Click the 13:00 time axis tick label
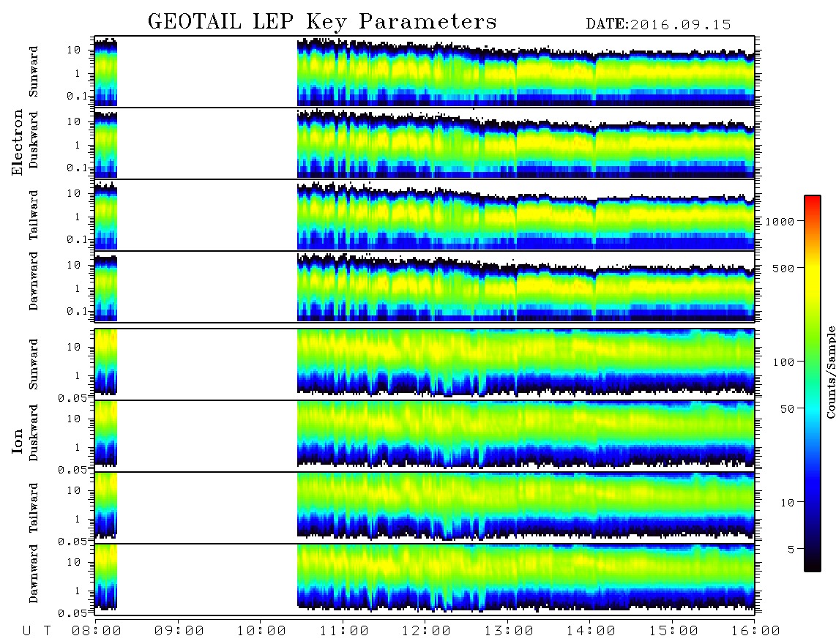836x644 pixels. 509,632
